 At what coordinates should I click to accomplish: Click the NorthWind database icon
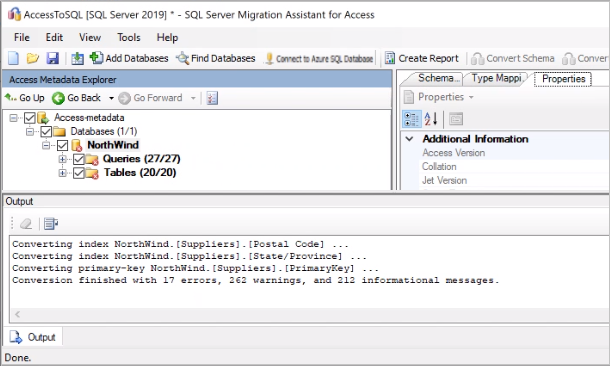(x=77, y=145)
